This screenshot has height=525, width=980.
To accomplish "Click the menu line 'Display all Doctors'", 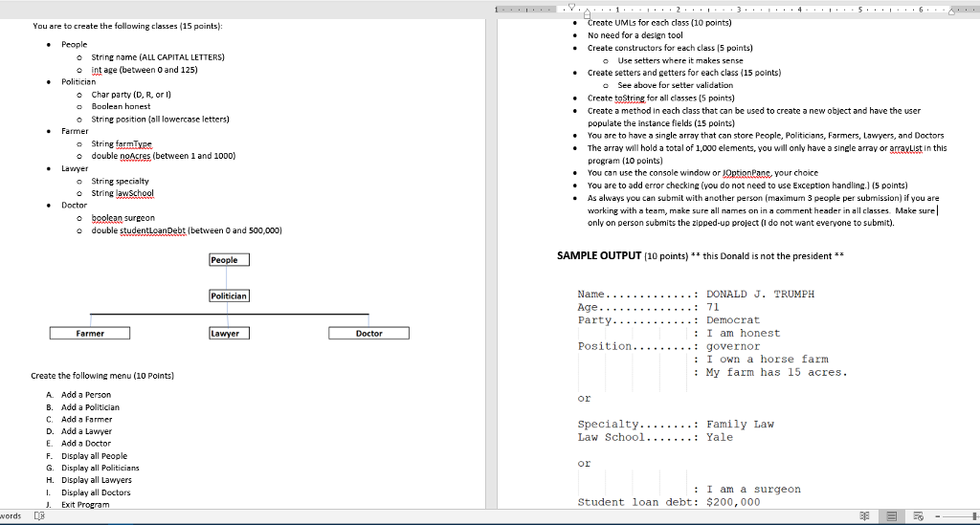I will (x=96, y=492).
